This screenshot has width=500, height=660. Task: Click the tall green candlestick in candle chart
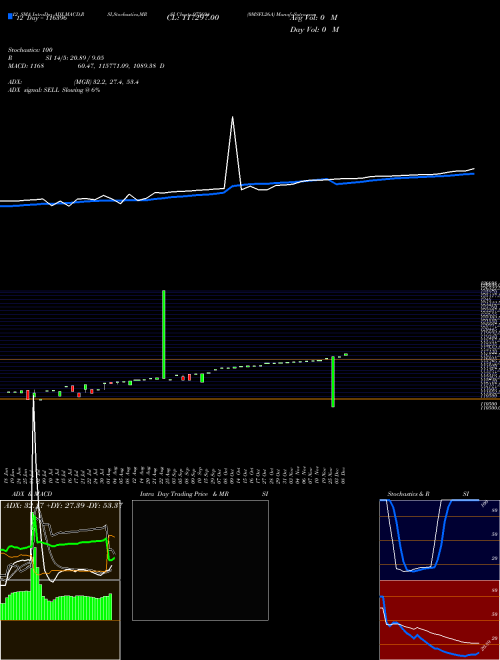pyautogui.click(x=163, y=334)
